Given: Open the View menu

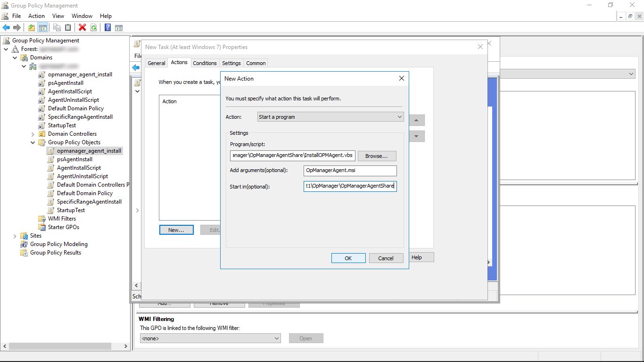Looking at the screenshot, I should click(x=58, y=16).
